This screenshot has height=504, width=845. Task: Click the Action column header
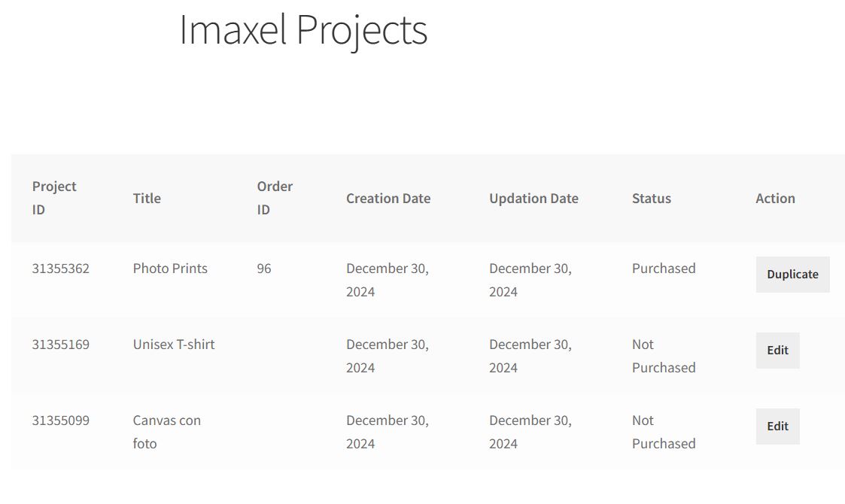pos(775,199)
